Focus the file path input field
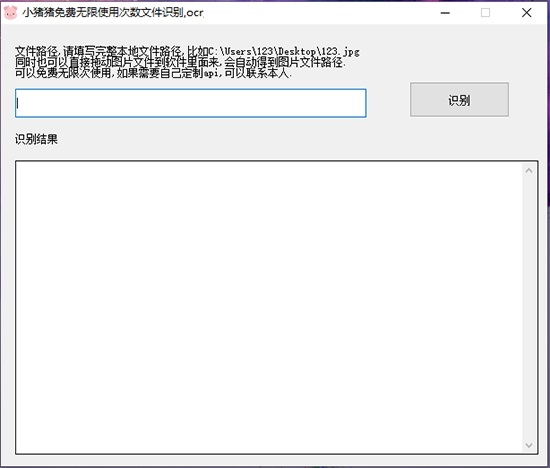 (x=191, y=103)
